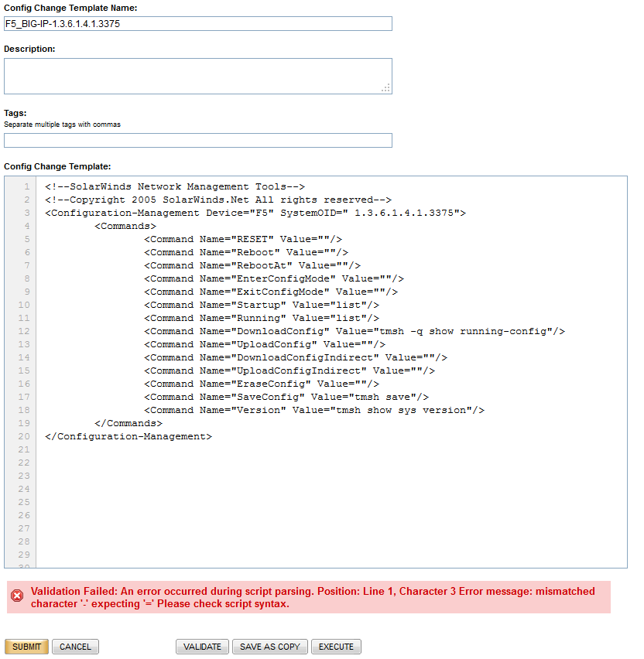Click the VALIDATE button
The image size is (644, 659).
pos(202,647)
